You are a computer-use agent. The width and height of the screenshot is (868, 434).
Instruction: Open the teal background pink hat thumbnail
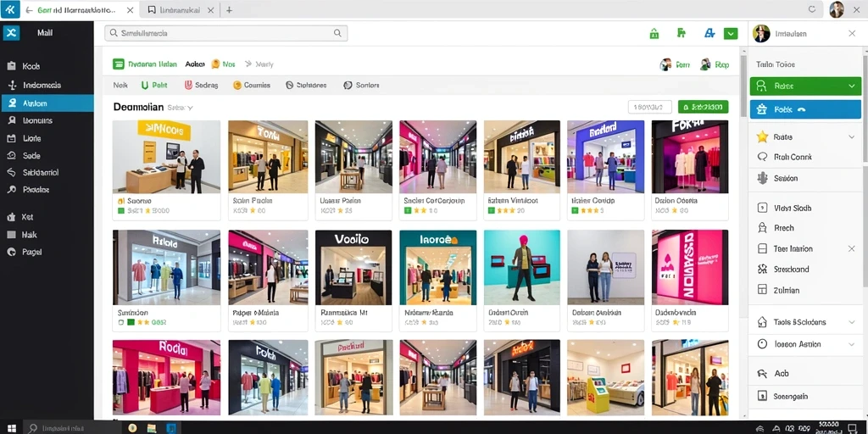[x=521, y=267]
